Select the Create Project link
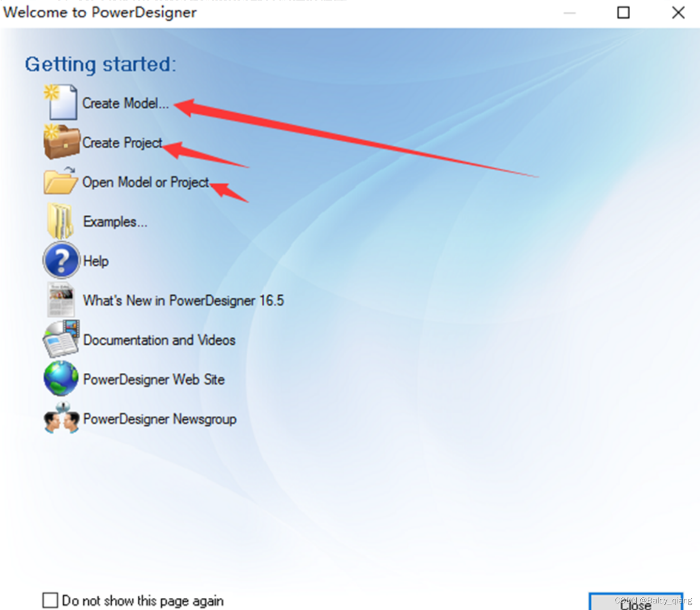This screenshot has height=610, width=700. click(122, 143)
